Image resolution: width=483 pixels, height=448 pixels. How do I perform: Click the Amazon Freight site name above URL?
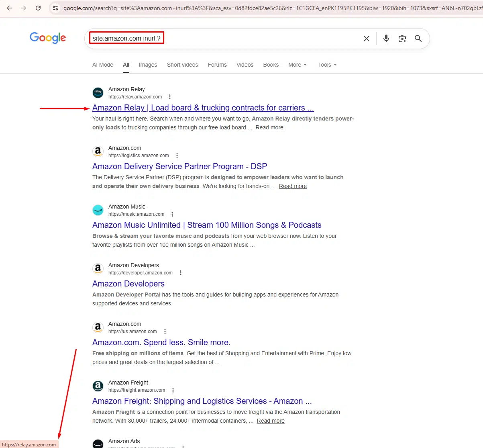pos(128,383)
